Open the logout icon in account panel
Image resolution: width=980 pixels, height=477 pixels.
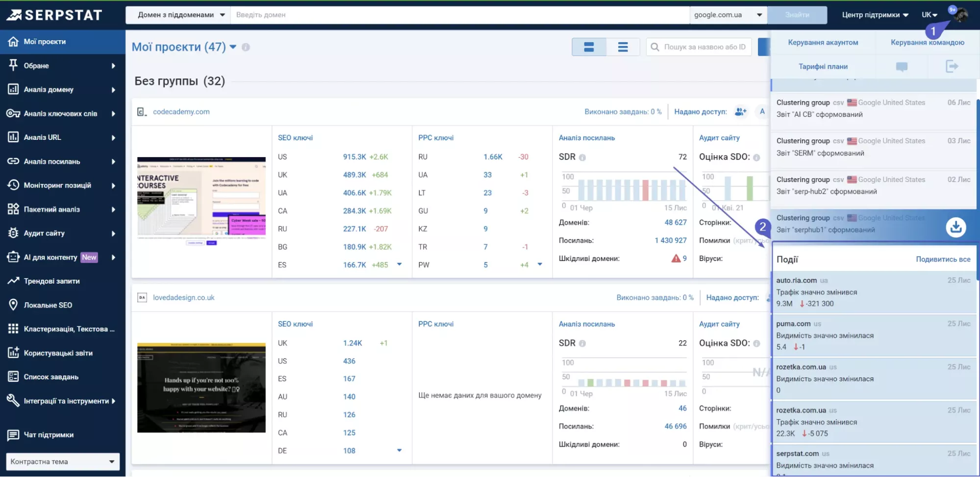952,66
